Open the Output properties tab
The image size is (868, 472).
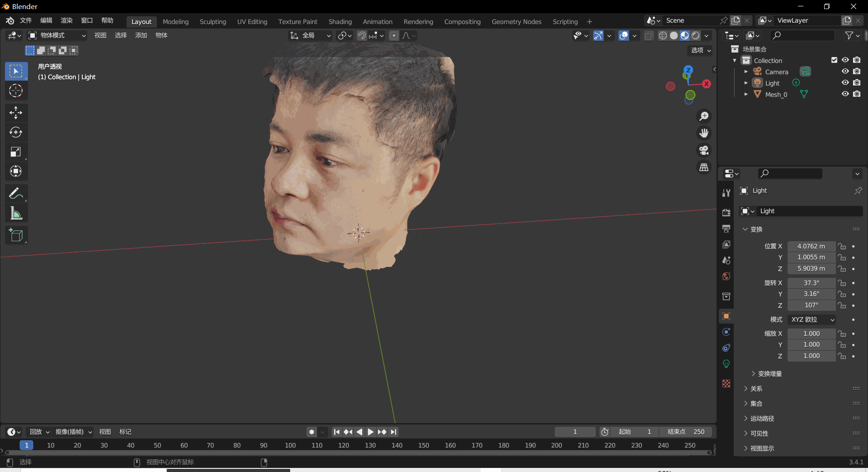click(x=726, y=229)
